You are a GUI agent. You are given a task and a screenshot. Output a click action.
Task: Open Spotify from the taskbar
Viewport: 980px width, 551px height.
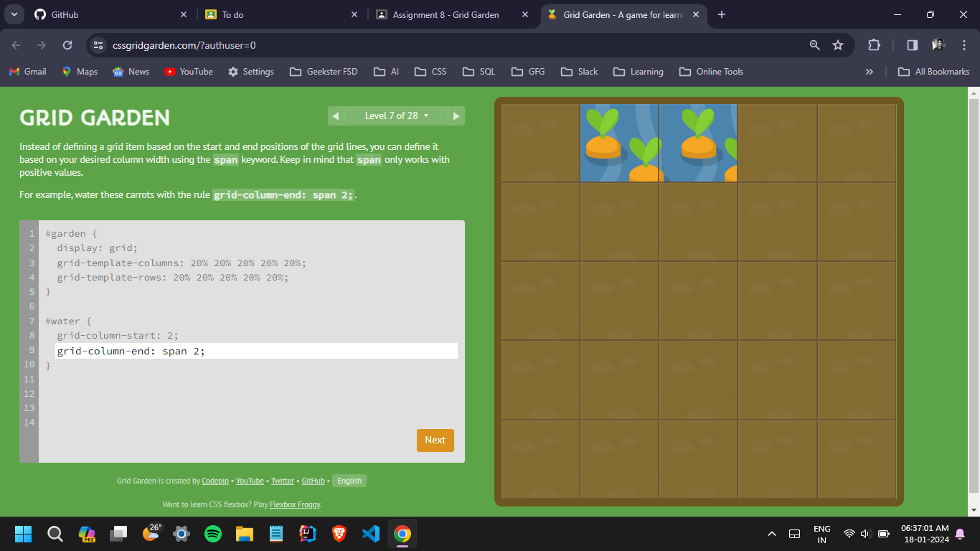(x=213, y=534)
